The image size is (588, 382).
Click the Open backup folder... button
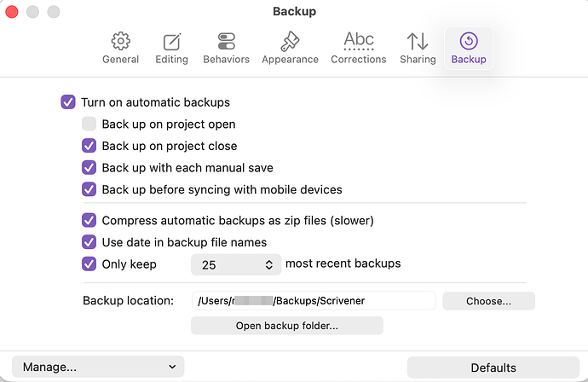click(x=287, y=326)
